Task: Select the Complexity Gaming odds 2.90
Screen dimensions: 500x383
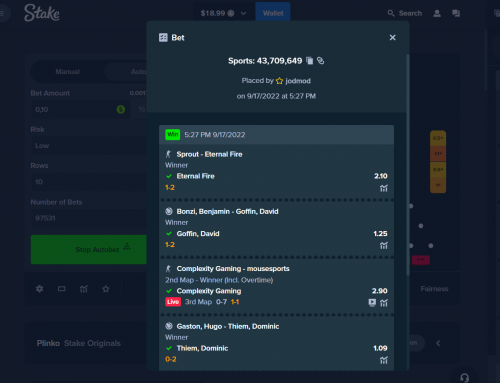Action: [x=380, y=291]
